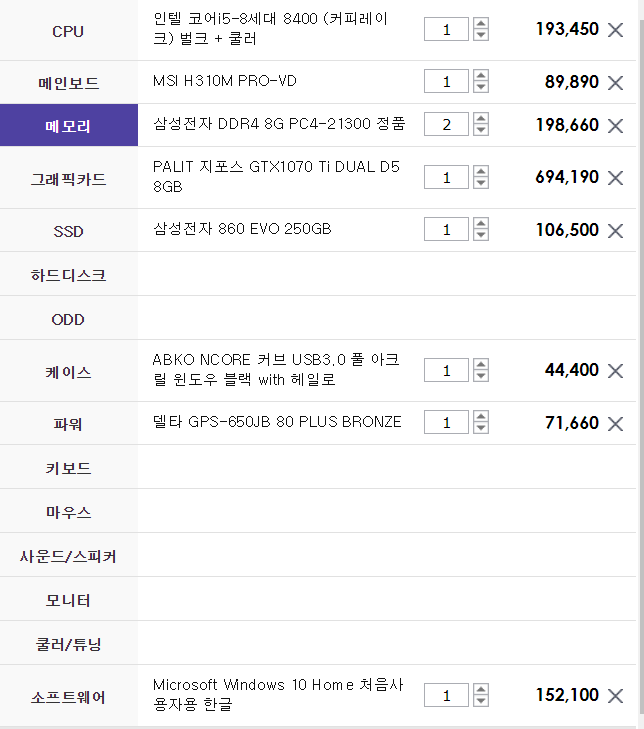Viewport: 644px width, 729px height.
Task: Increase power supply quantity with up arrow
Action: click(x=481, y=416)
